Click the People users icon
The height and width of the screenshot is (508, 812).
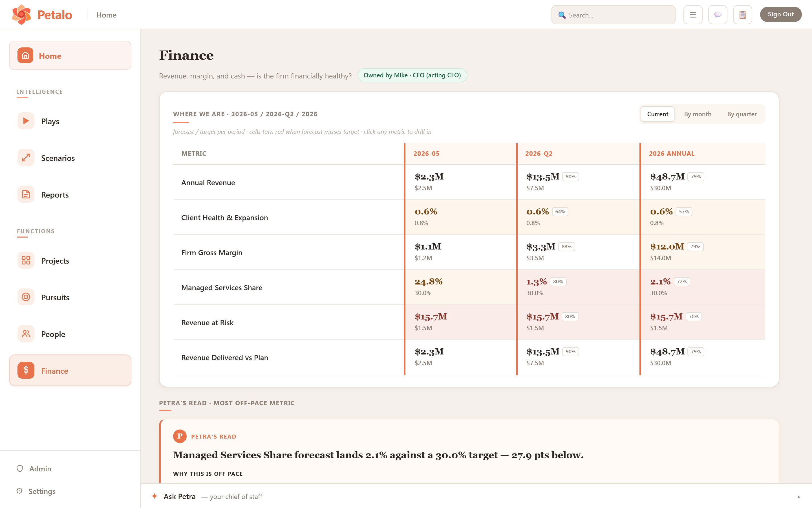click(x=26, y=334)
